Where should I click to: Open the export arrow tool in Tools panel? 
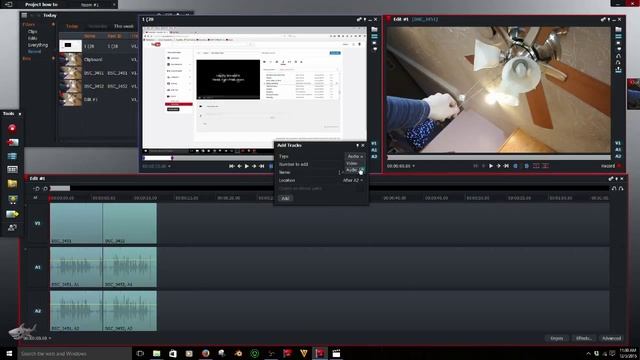point(12,214)
